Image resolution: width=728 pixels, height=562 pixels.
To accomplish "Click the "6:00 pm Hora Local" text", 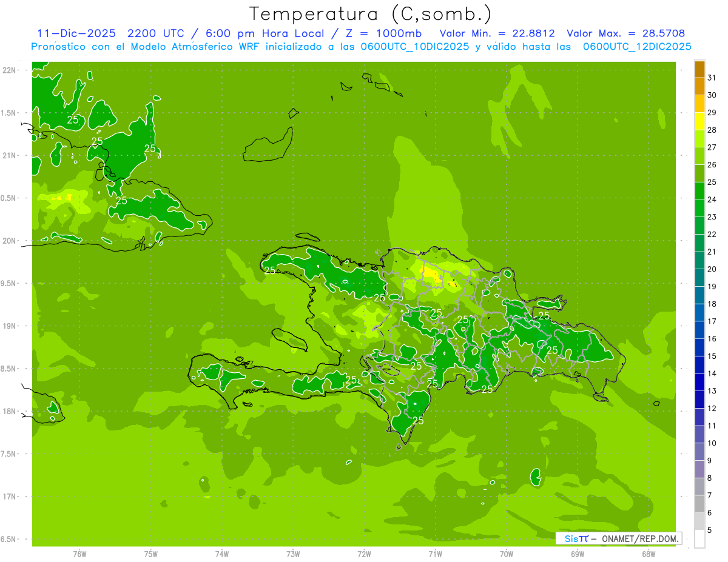I will pyautogui.click(x=266, y=33).
